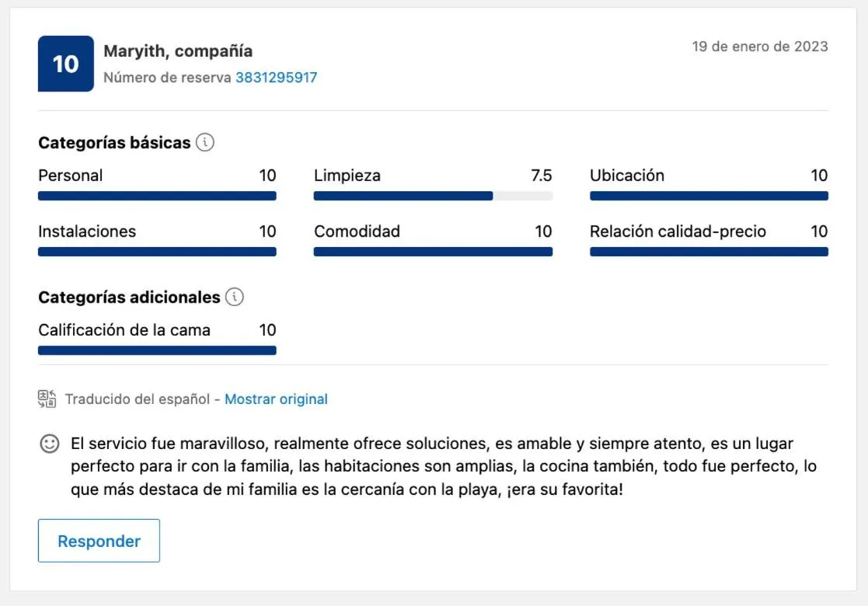Click the Mostrar original link
The width and height of the screenshot is (868, 606).
276,399
